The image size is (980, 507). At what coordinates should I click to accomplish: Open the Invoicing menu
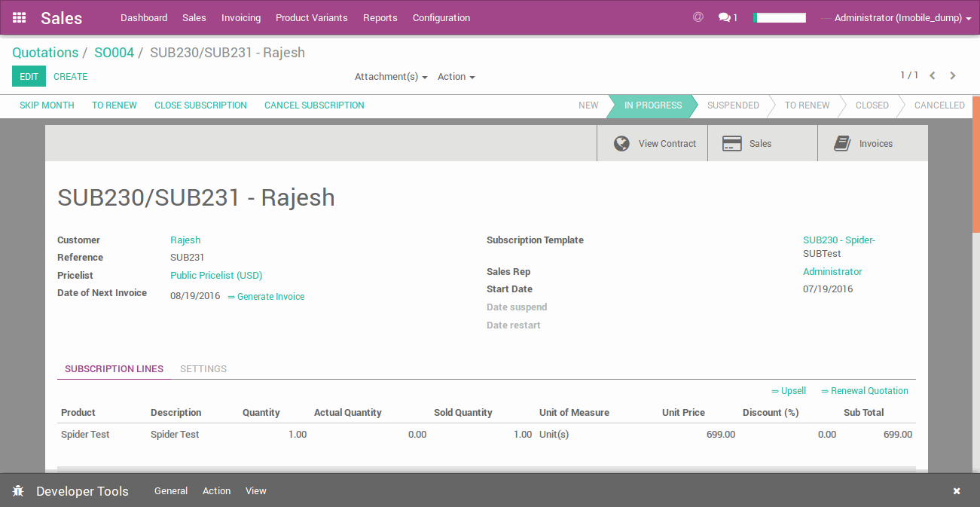point(241,17)
